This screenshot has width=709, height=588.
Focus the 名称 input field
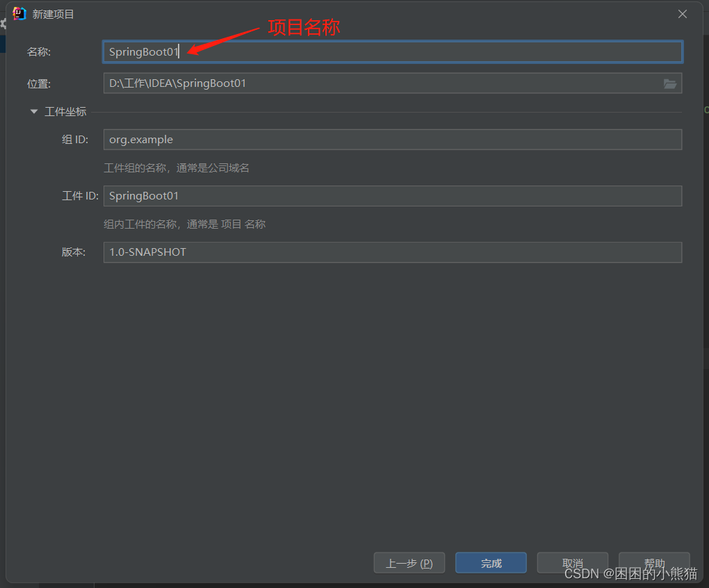393,52
